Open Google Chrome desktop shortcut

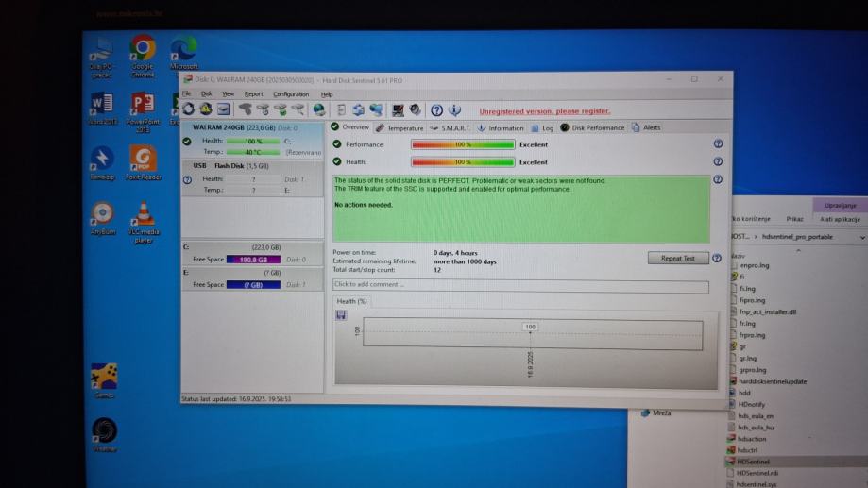click(x=143, y=56)
